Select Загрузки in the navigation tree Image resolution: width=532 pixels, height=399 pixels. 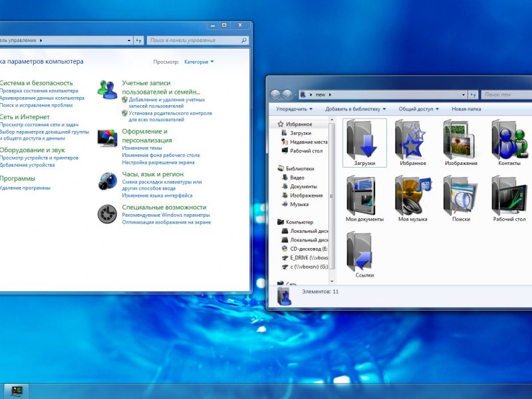tap(301, 133)
